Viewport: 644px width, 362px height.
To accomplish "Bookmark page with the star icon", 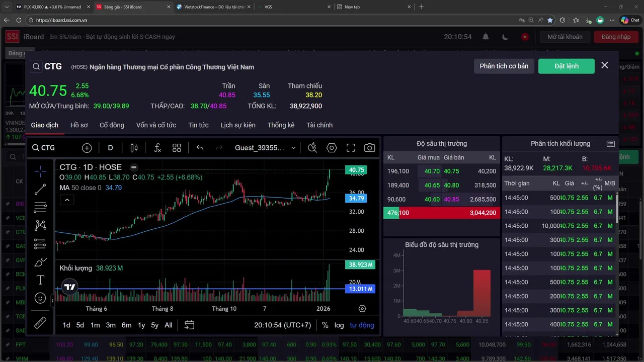I will (550, 20).
